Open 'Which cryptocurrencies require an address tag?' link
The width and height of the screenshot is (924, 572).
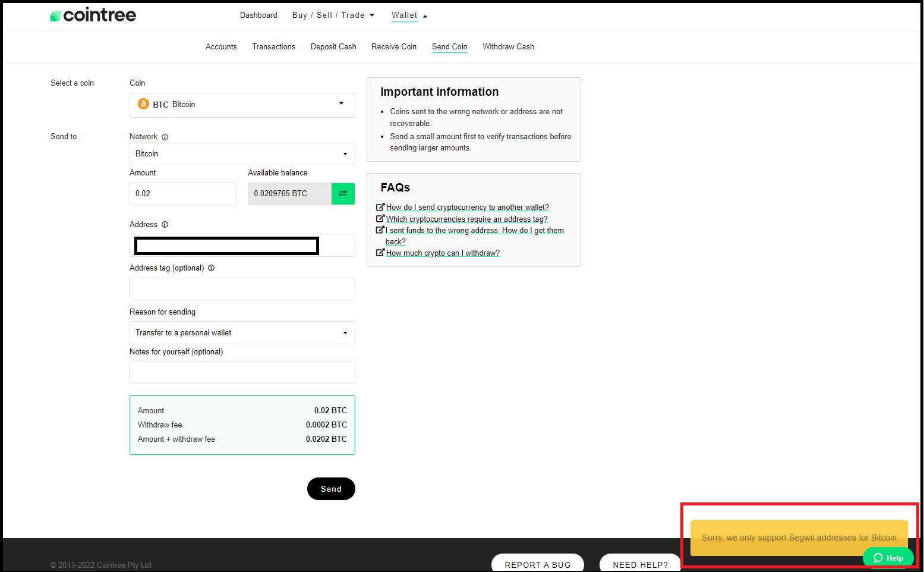(x=467, y=219)
